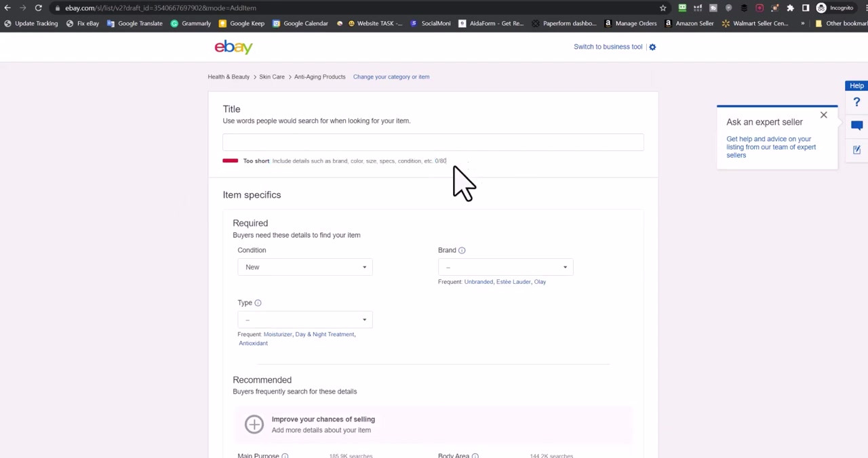The width and height of the screenshot is (868, 458).
Task: Select Unbranded as frequent brand
Action: point(479,282)
